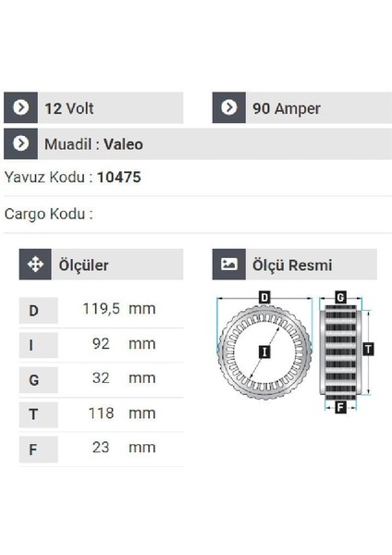Open the Ölçü Resmi section header
The height and width of the screenshot is (555, 392).
click(x=295, y=265)
